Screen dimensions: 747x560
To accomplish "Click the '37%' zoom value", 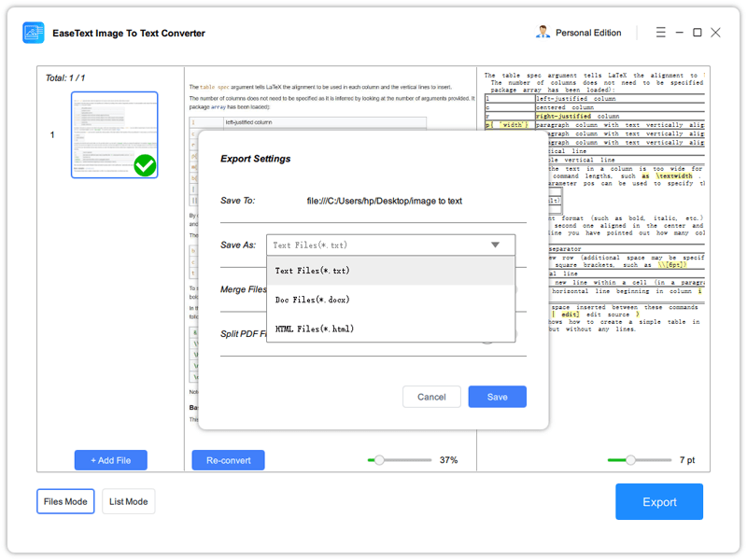I will (x=448, y=460).
